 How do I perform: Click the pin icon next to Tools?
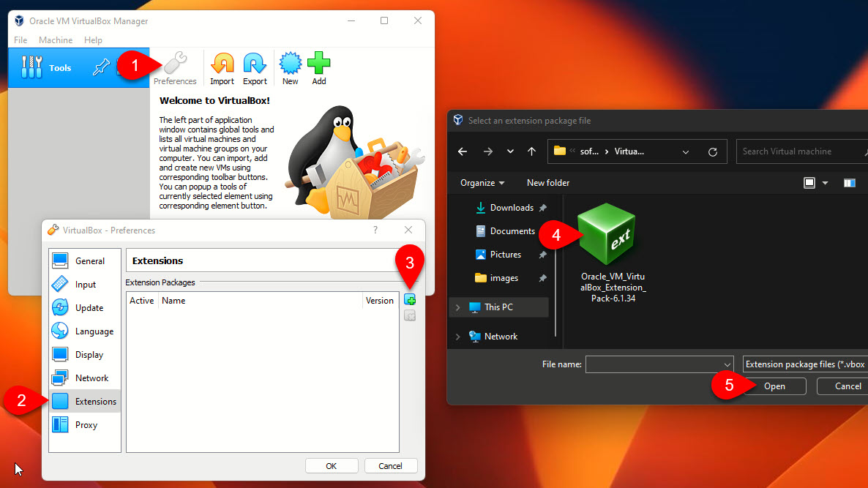click(x=102, y=67)
